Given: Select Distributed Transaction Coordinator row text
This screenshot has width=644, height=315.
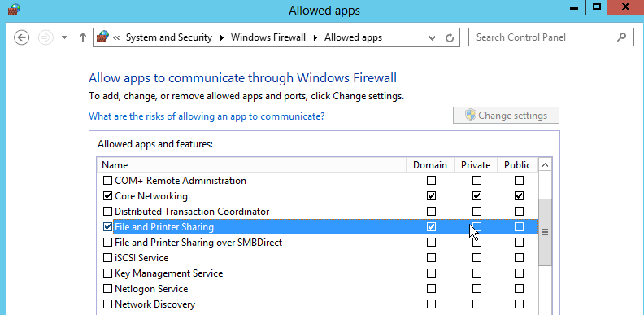Looking at the screenshot, I should click(192, 212).
